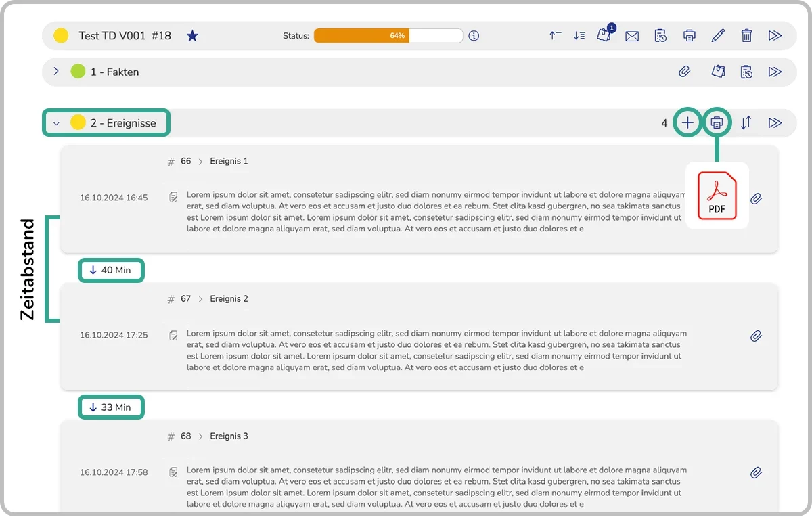Click the paperclip attachment icon of Ereignis 1
Viewport: 812px width, 517px height.
coord(757,199)
